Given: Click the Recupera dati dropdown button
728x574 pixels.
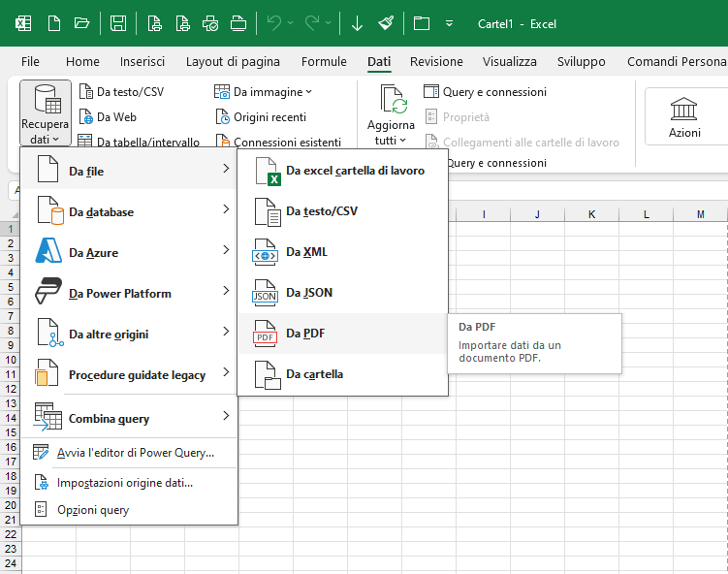Looking at the screenshot, I should coord(45,112).
